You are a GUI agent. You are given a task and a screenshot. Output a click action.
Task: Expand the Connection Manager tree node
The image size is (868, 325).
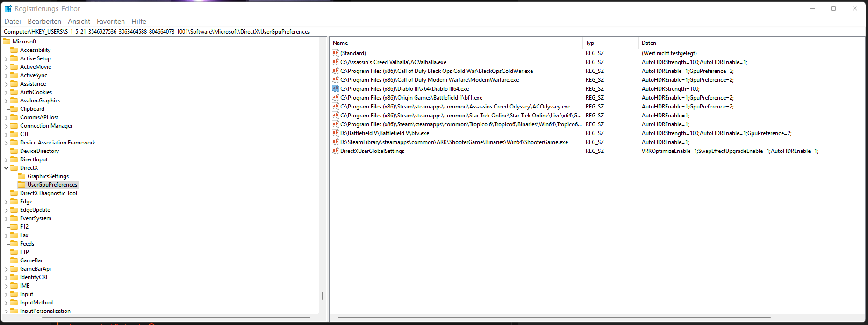(6, 126)
